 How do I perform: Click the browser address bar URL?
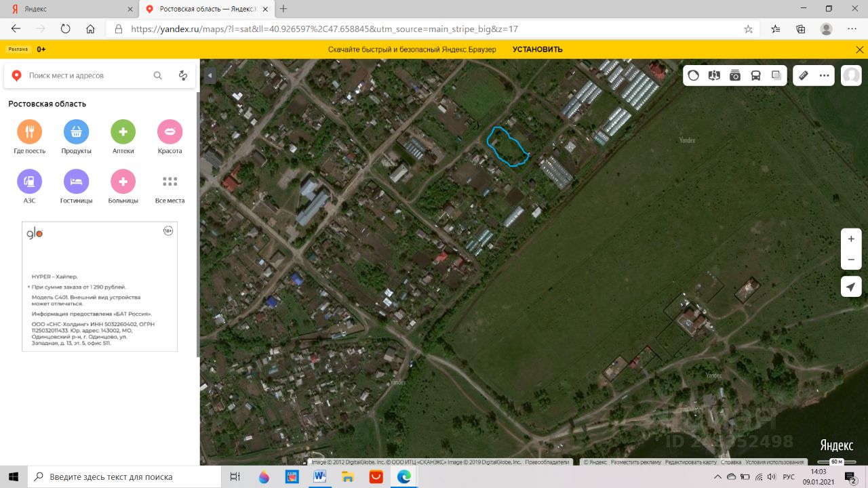tap(324, 29)
